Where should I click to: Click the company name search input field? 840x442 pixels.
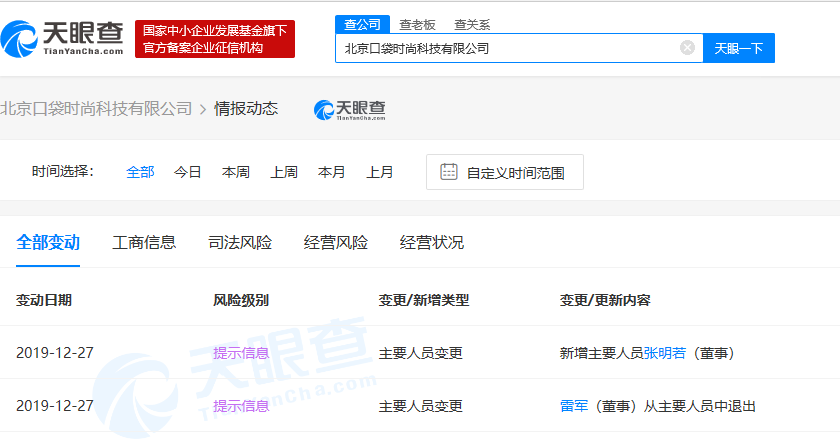(505, 48)
